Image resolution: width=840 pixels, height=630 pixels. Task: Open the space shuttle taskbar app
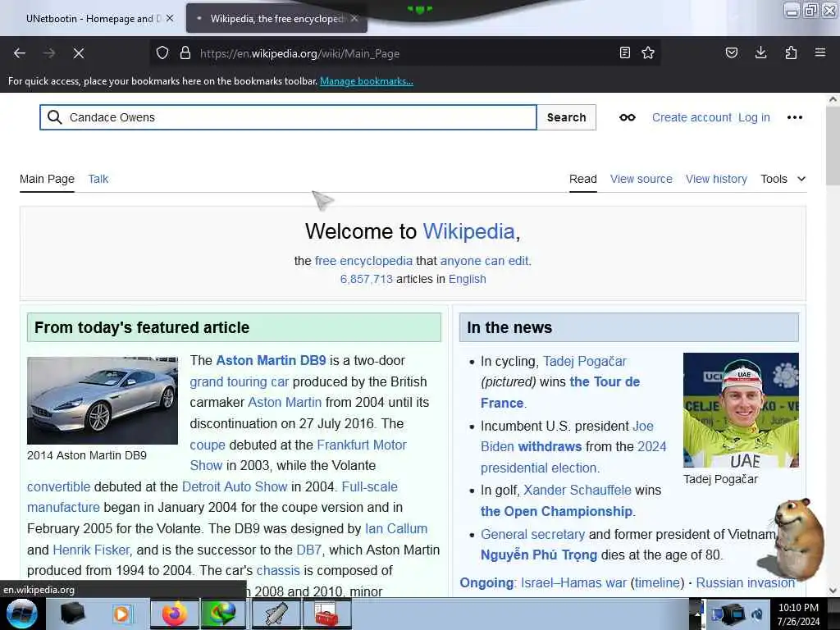click(276, 614)
